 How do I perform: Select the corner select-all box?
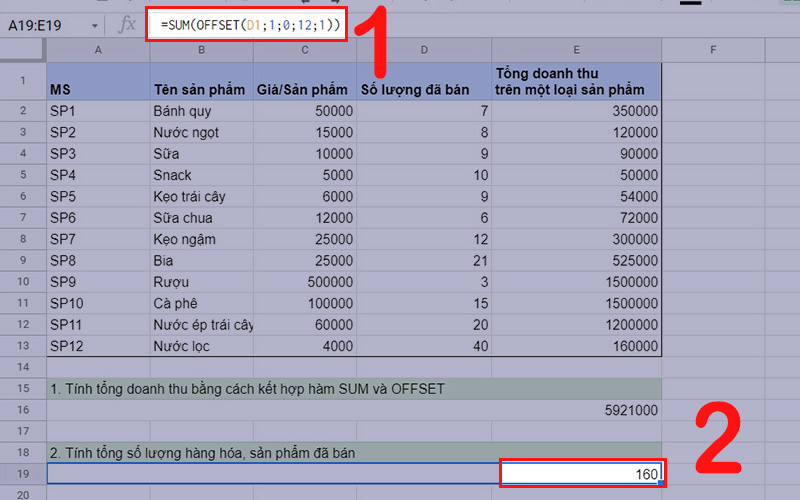click(21, 50)
